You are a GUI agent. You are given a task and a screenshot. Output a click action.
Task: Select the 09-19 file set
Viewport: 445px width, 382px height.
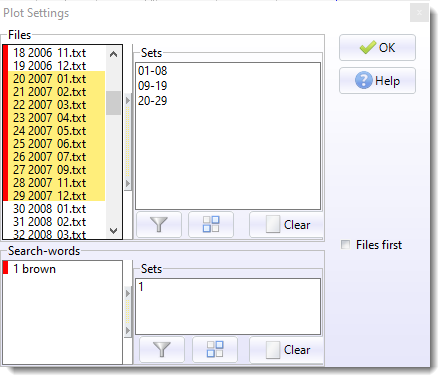tap(153, 86)
